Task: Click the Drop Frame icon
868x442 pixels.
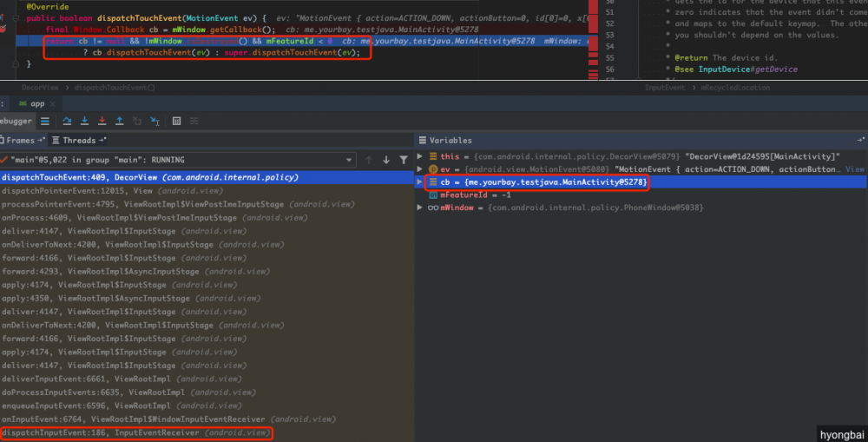Action: point(137,121)
